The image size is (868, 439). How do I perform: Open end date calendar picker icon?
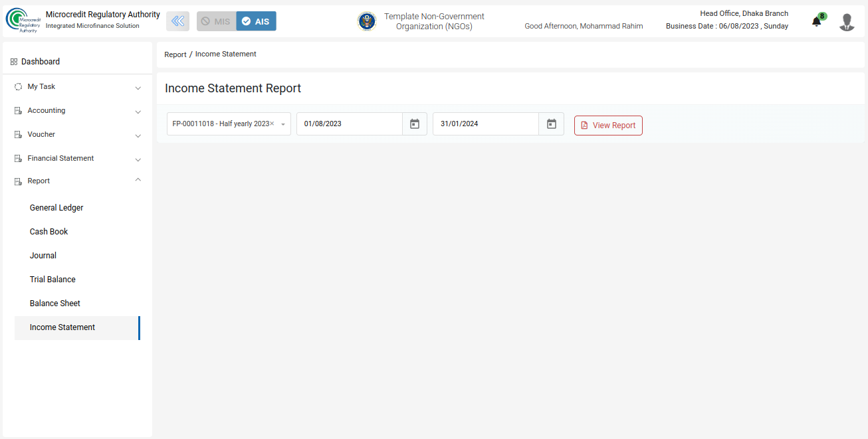tap(551, 124)
